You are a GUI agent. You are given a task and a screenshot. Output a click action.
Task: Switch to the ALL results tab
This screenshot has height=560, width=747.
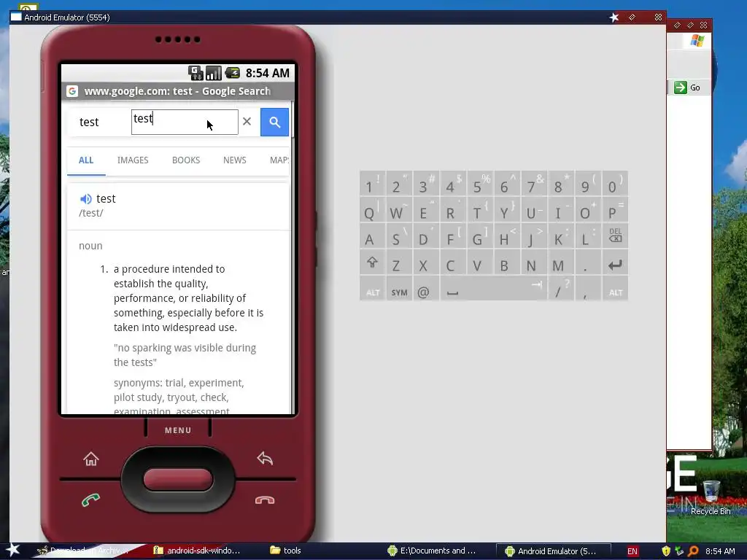pos(86,160)
